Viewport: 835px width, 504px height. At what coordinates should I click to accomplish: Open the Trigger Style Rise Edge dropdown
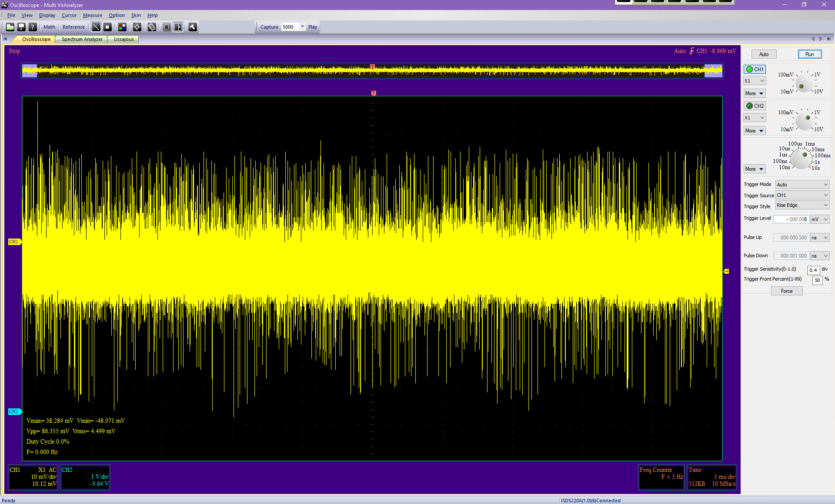pos(802,205)
